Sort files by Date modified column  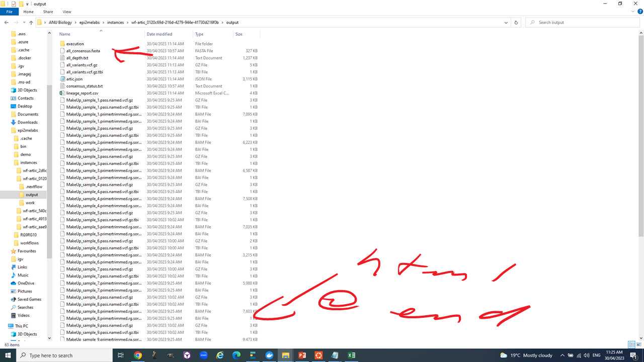point(159,34)
